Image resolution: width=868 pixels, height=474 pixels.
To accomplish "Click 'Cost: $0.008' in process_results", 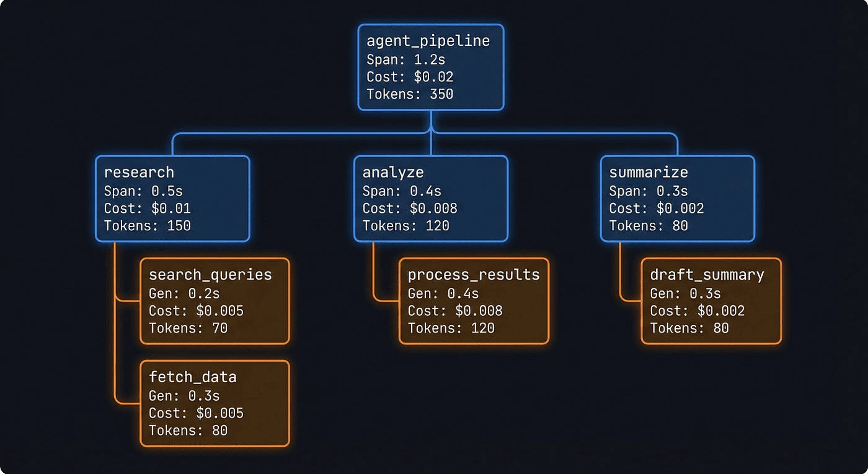I will pos(455,310).
